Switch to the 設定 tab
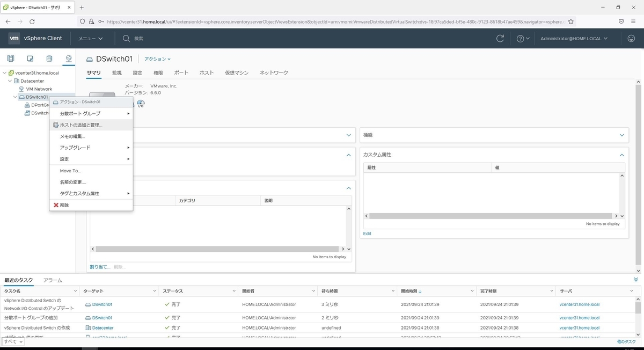Screen dimensions: 644x350 click(138, 72)
